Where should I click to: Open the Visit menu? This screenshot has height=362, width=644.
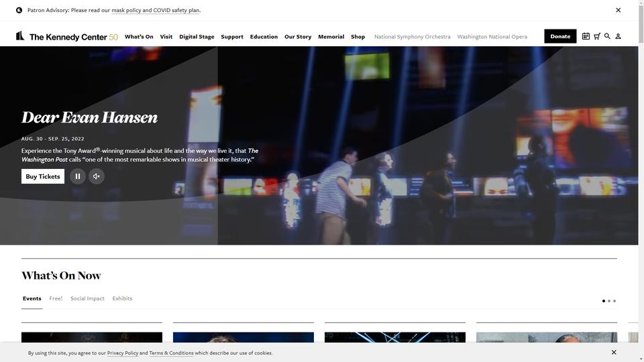coord(166,36)
